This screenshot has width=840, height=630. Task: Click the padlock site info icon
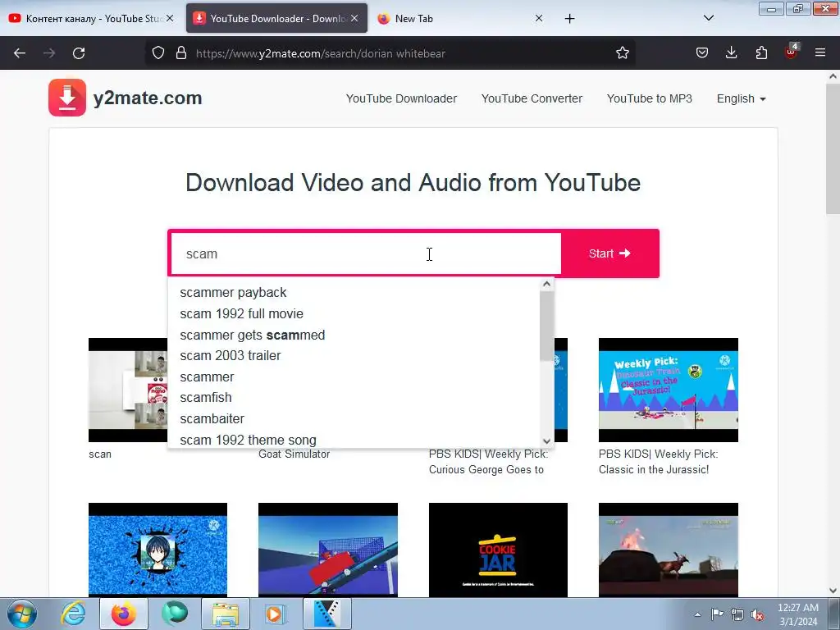click(181, 53)
